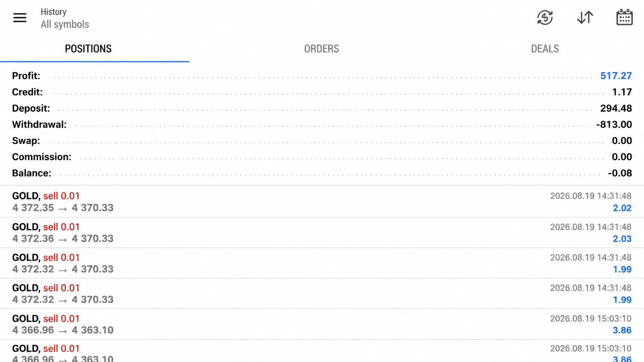
Task: Open GOLD sell position with 2.02 profit
Action: pyautogui.click(x=322, y=202)
